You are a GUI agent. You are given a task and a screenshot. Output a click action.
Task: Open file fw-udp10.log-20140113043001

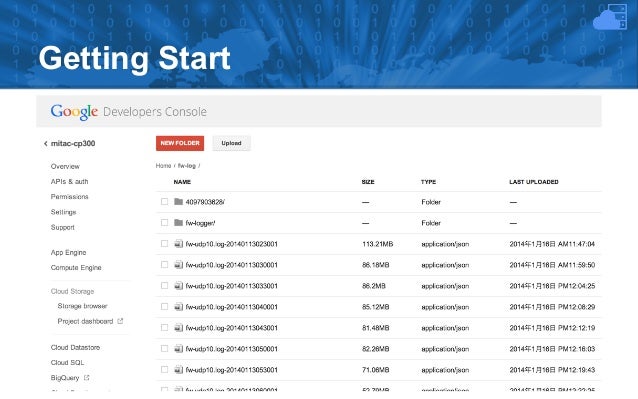click(x=232, y=328)
